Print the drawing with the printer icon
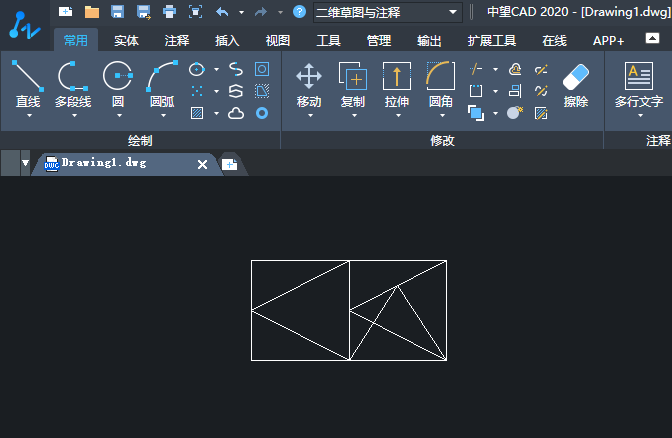This screenshot has width=672, height=438. click(170, 12)
